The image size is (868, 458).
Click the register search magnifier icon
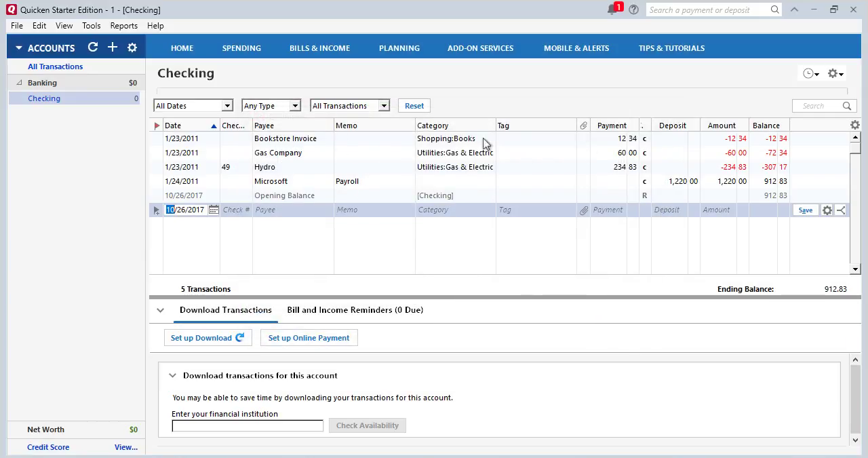tap(847, 106)
